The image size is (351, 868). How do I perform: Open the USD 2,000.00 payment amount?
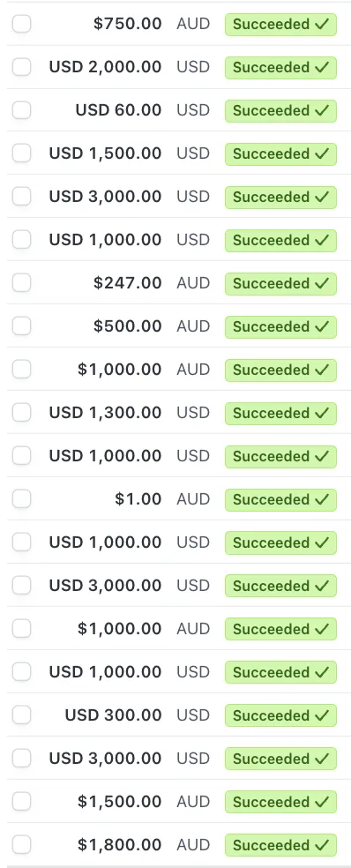point(105,67)
